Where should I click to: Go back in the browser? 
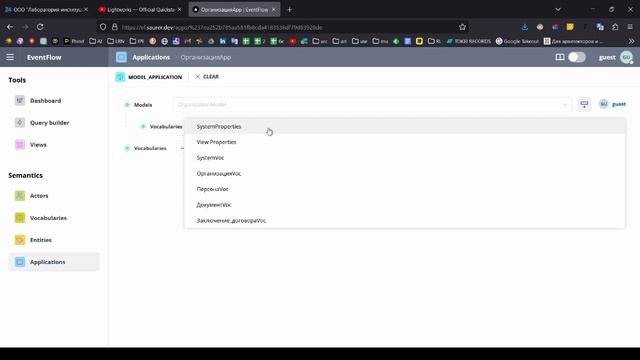click(10, 27)
